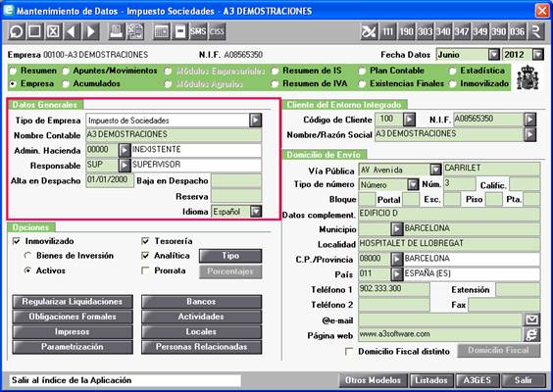553x392 pixels.
Task: Open model 390 toolbar button
Action: (499, 31)
